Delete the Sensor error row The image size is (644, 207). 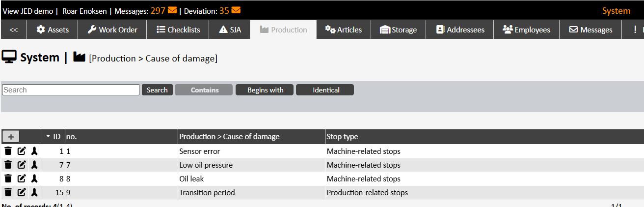pyautogui.click(x=8, y=151)
